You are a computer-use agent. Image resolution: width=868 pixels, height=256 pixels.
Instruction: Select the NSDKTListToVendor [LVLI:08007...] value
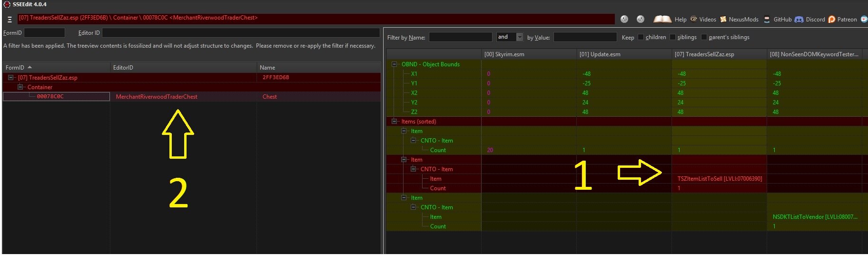(x=815, y=216)
